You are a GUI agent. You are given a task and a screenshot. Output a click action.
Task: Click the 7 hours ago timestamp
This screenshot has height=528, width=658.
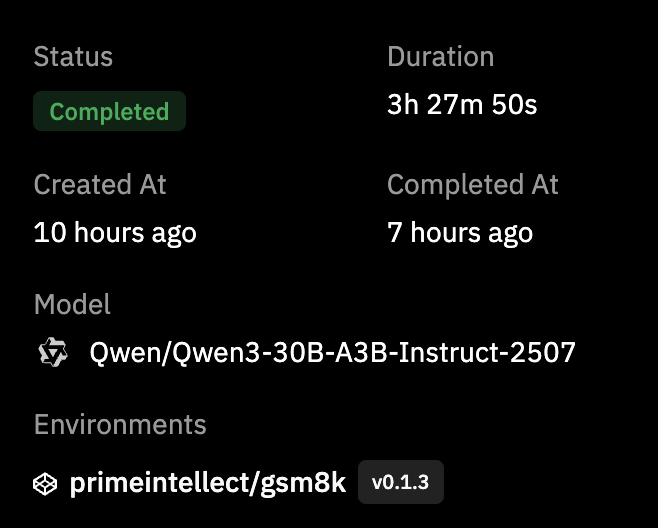[x=460, y=233]
